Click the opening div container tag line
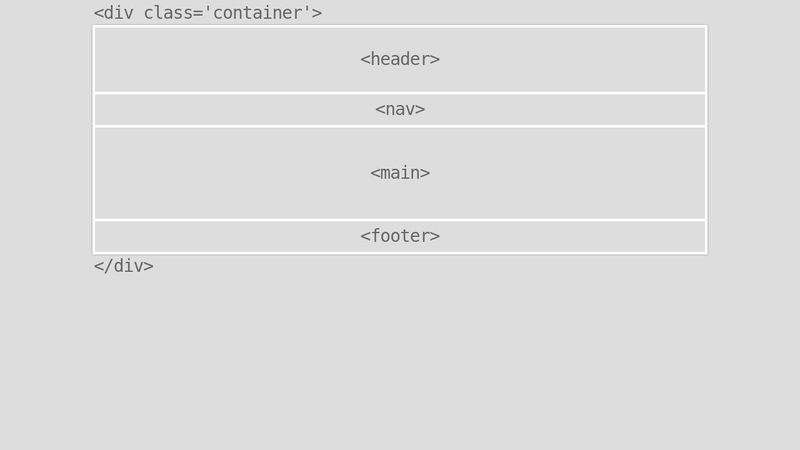This screenshot has height=450, width=800. (207, 13)
